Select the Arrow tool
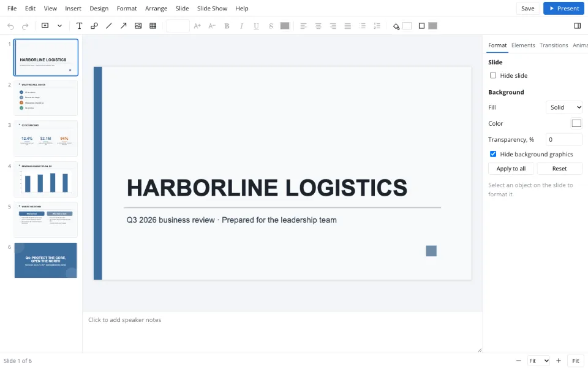The height and width of the screenshot is (368, 588). click(123, 26)
